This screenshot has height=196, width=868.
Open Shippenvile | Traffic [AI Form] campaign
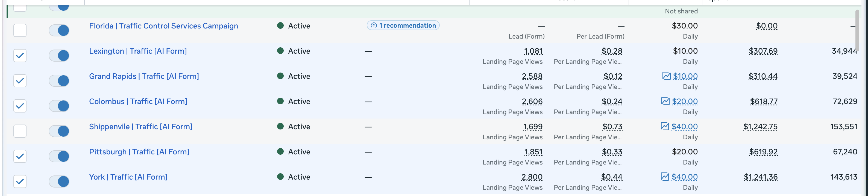pos(140,126)
